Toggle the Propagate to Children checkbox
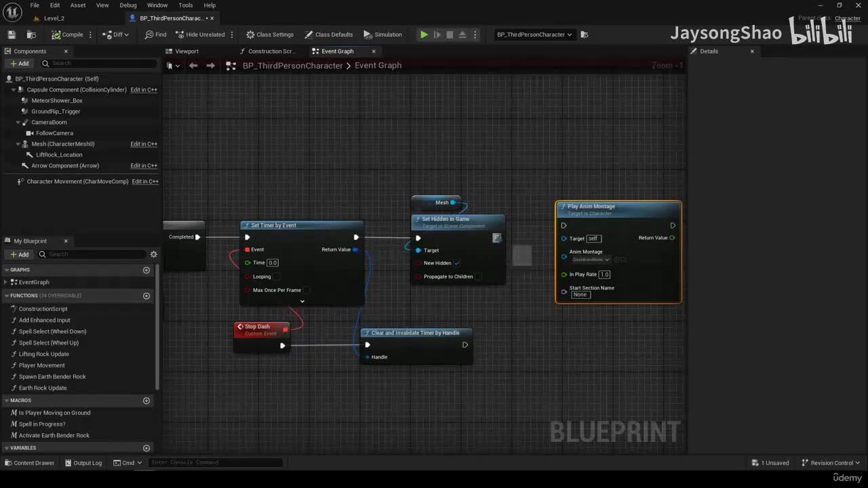Image resolution: width=868 pixels, height=488 pixels. (479, 277)
